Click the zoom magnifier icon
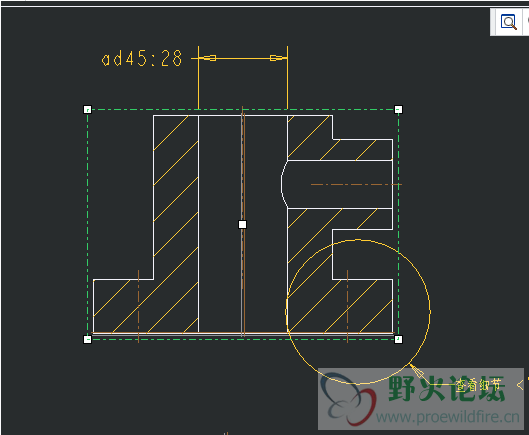 [x=509, y=23]
